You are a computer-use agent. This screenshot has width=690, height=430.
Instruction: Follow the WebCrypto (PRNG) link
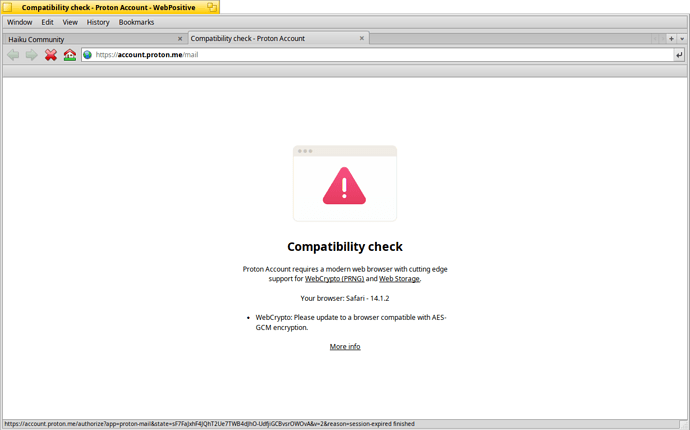[334, 279]
